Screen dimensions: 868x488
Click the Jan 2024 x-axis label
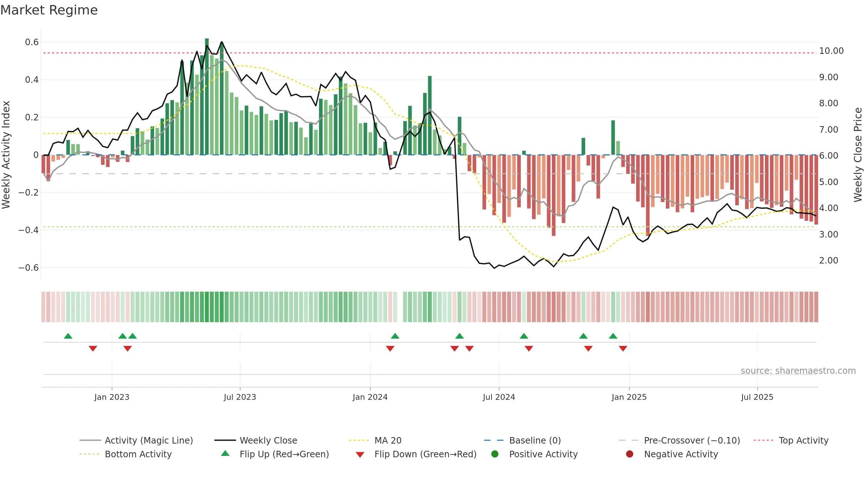click(x=370, y=397)
